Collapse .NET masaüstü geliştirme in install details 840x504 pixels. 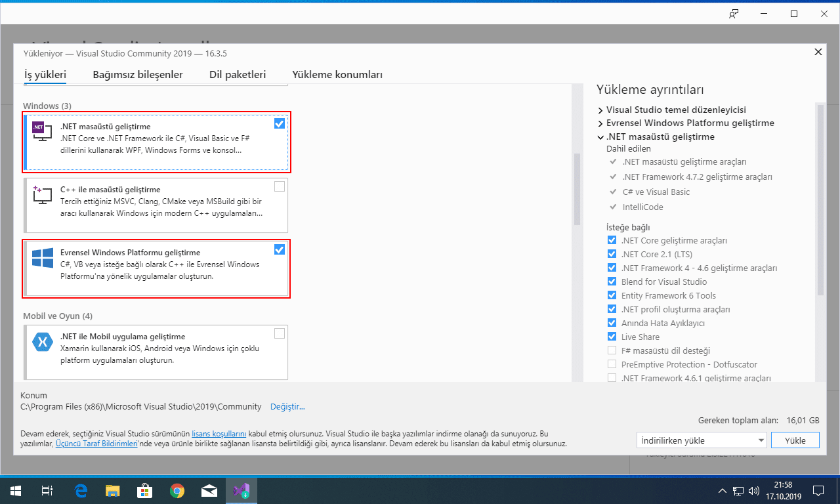click(x=600, y=137)
